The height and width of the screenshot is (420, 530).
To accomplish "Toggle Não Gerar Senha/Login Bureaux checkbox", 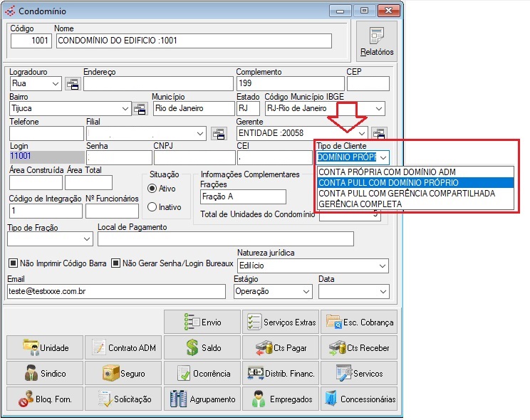I will (x=117, y=263).
